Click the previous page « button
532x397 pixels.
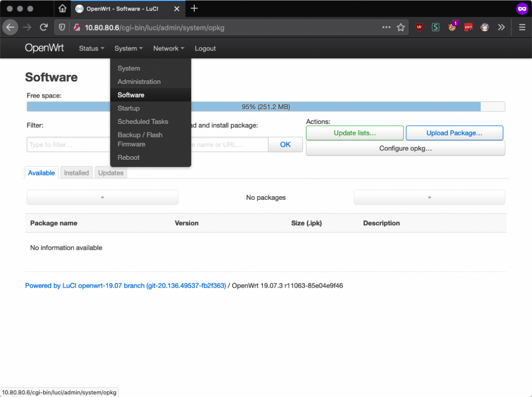[x=102, y=197]
